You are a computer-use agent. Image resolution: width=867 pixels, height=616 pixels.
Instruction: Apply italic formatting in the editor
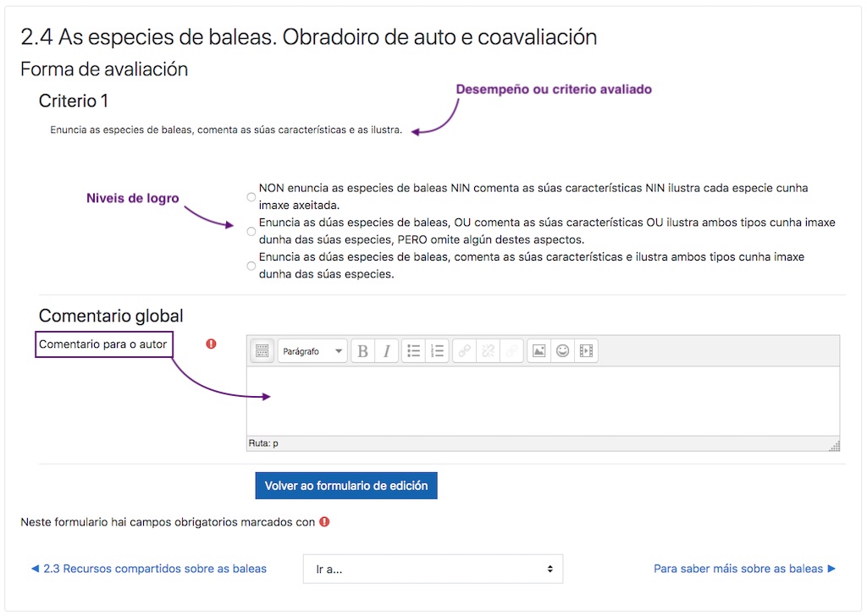pos(387,351)
